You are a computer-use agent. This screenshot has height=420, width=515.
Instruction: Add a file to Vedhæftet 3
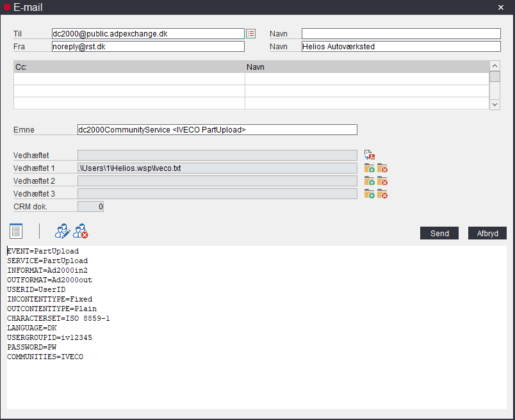pyautogui.click(x=370, y=194)
